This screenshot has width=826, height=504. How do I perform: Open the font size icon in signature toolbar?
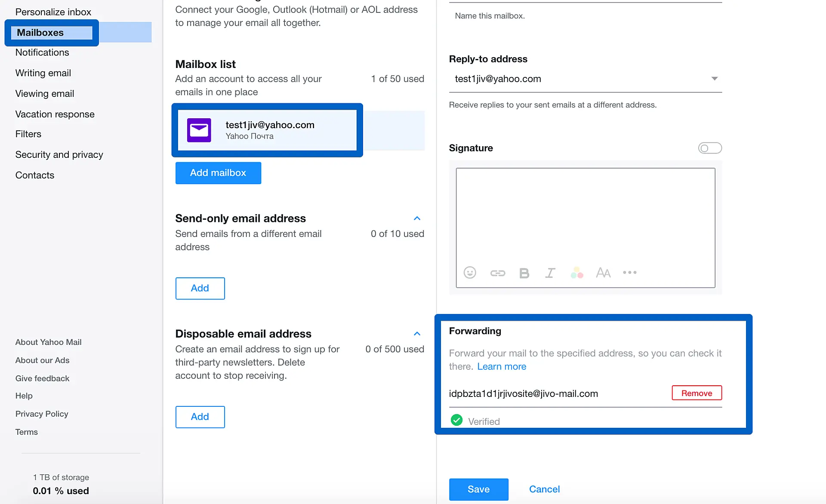[x=603, y=273]
